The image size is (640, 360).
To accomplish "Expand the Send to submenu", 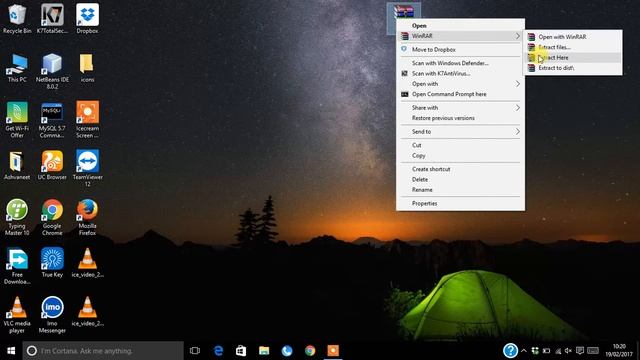I will 460,131.
